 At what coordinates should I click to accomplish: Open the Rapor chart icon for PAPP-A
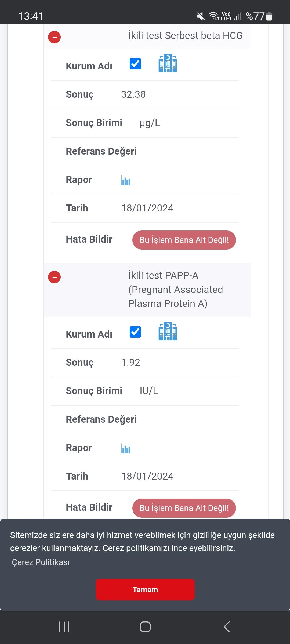tap(126, 448)
